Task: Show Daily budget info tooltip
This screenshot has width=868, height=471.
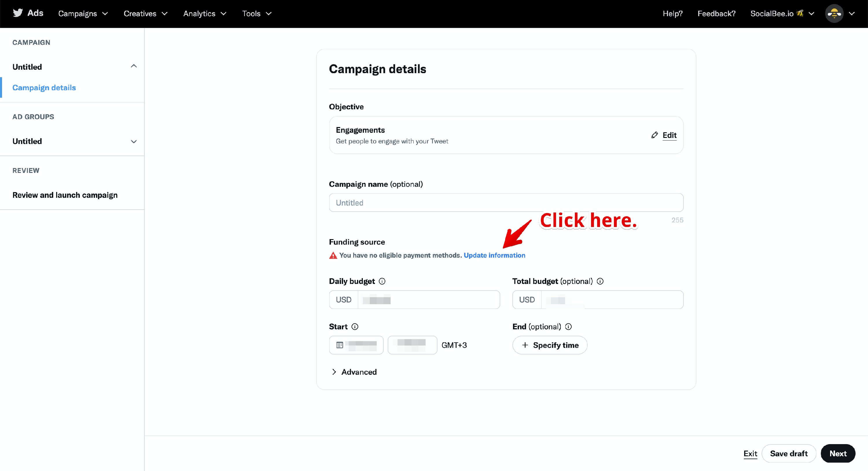Action: [x=382, y=281]
